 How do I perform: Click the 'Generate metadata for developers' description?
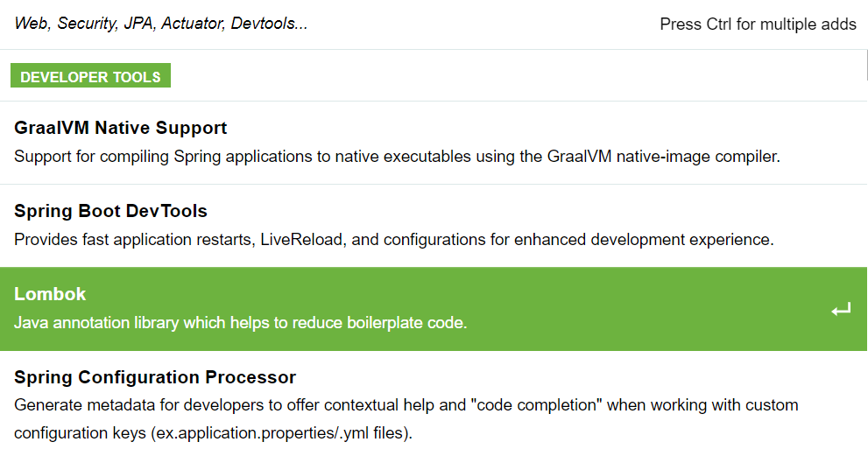(406, 405)
